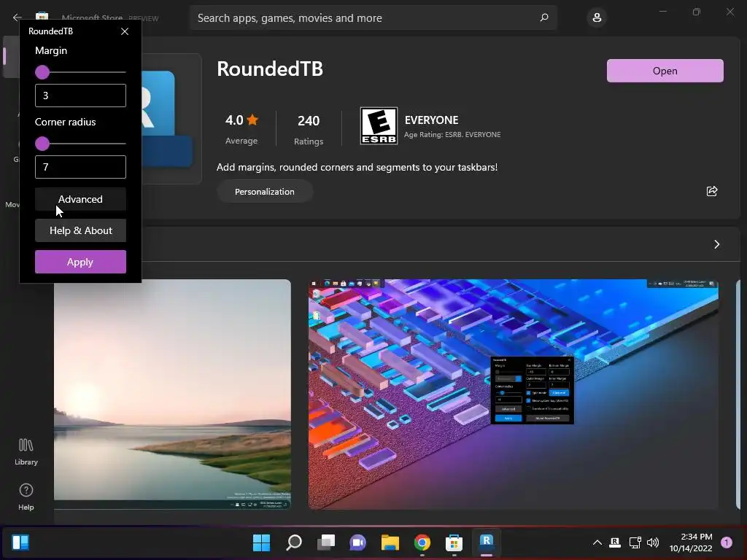The height and width of the screenshot is (560, 747).
Task: Click the Margin value input field
Action: pyautogui.click(x=80, y=96)
